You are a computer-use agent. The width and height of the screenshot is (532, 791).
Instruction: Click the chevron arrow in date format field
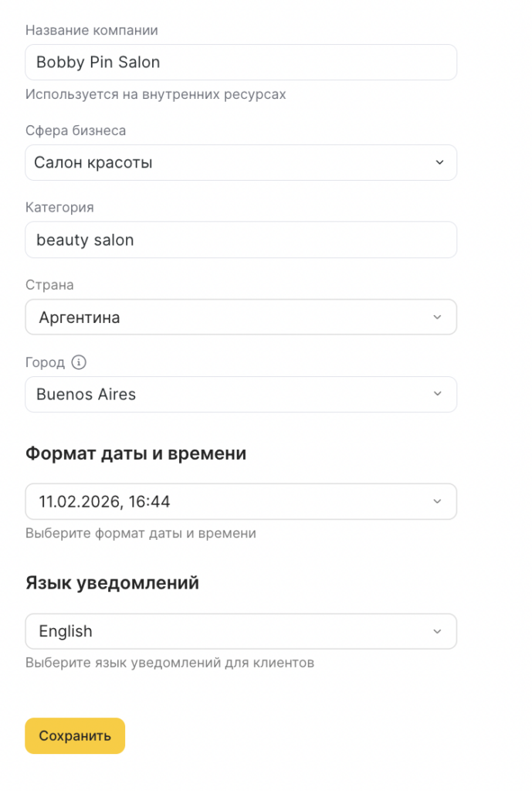point(437,501)
